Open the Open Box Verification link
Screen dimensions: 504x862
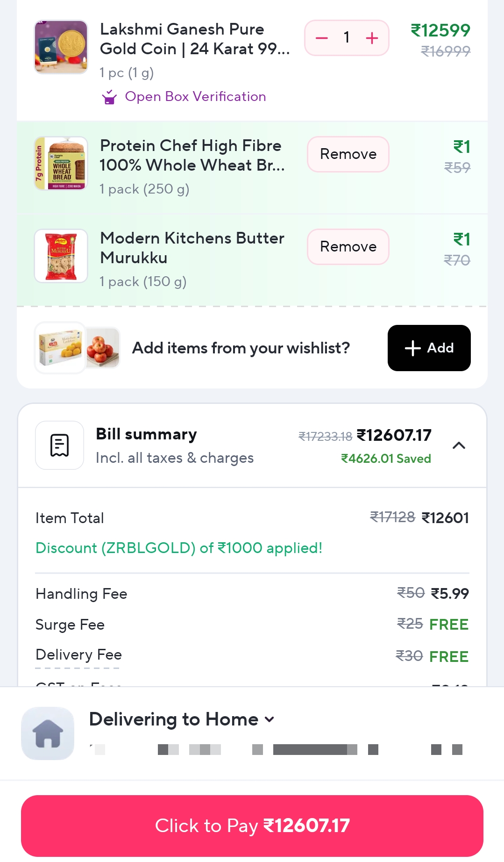pos(195,97)
